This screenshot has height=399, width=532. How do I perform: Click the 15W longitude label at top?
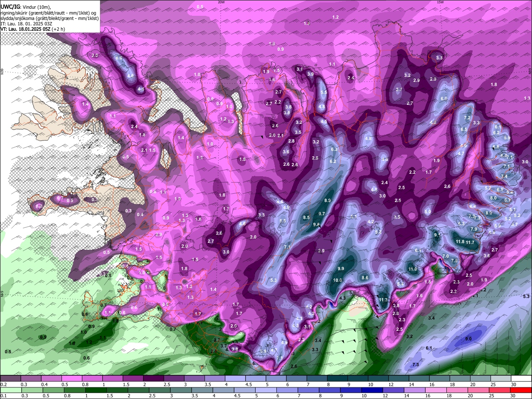click(440, 2)
